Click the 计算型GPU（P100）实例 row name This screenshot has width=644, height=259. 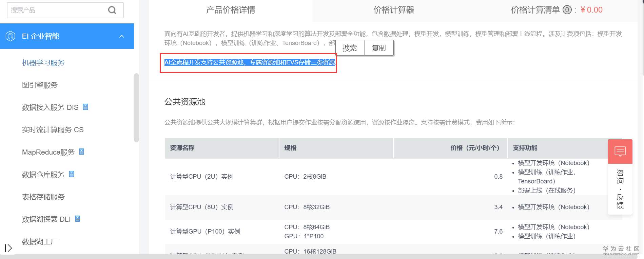click(205, 232)
